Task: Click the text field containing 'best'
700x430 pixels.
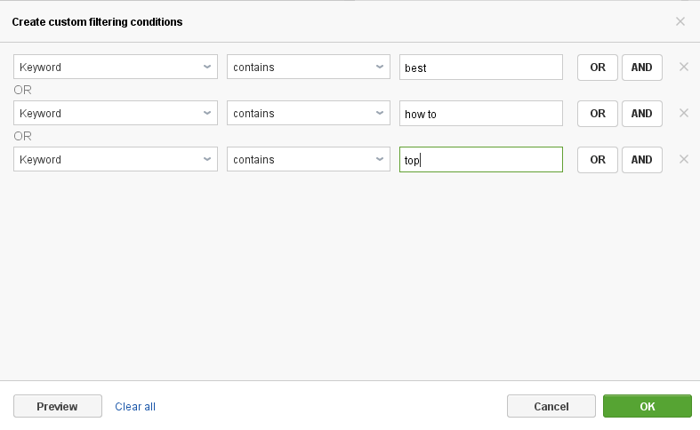Action: [480, 67]
